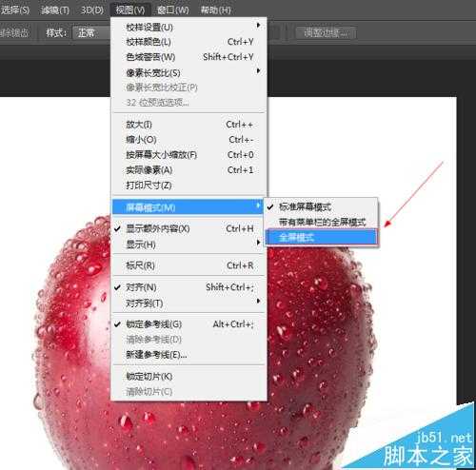Viewport: 476px width, 470px height.
Task: Select 带有菜单栏的全屏模式 option
Action: click(x=321, y=222)
